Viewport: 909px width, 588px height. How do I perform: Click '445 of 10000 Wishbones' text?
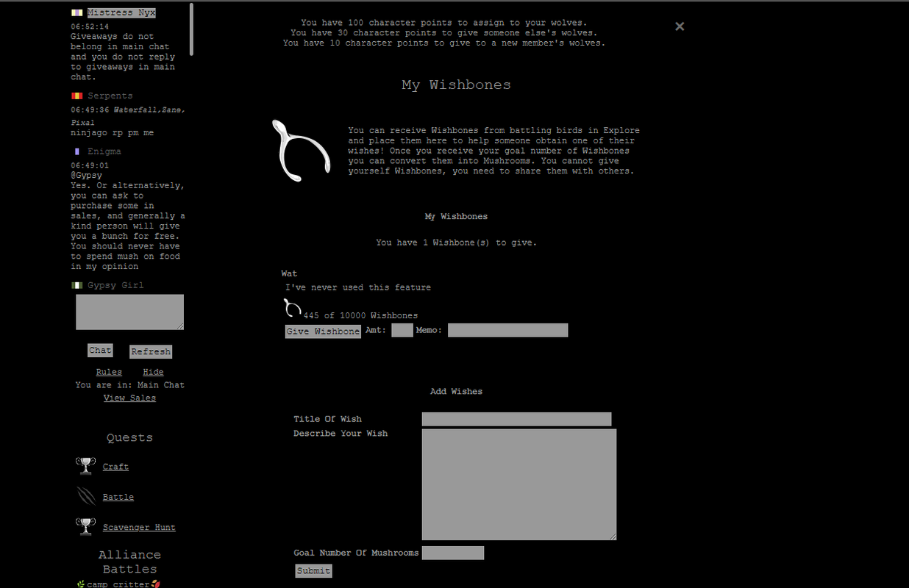360,315
